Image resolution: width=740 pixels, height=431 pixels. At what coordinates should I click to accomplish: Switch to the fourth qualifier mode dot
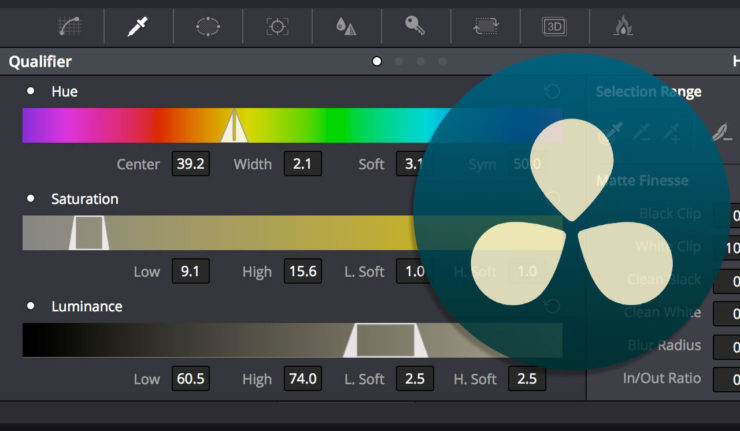tap(443, 61)
